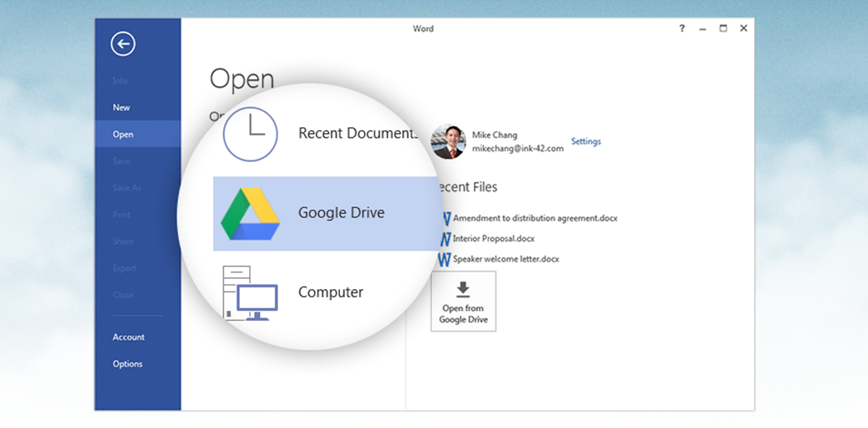Click the help question mark icon
868x428 pixels.
click(682, 28)
